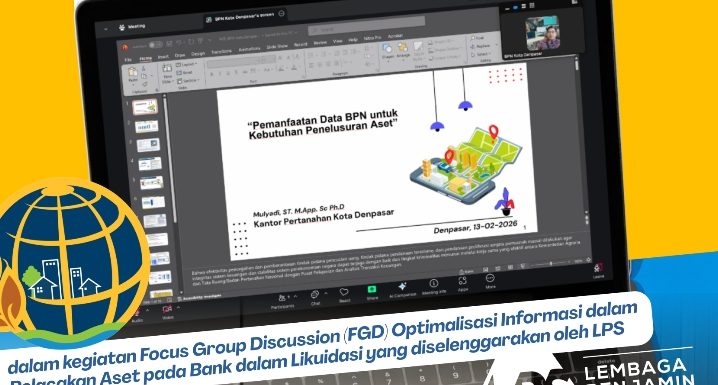Open the Shapes gallery
This screenshot has width=718, height=385.
(x=387, y=52)
